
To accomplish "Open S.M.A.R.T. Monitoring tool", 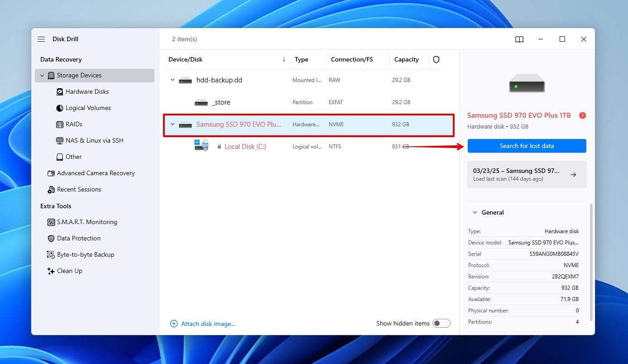I will pos(87,222).
